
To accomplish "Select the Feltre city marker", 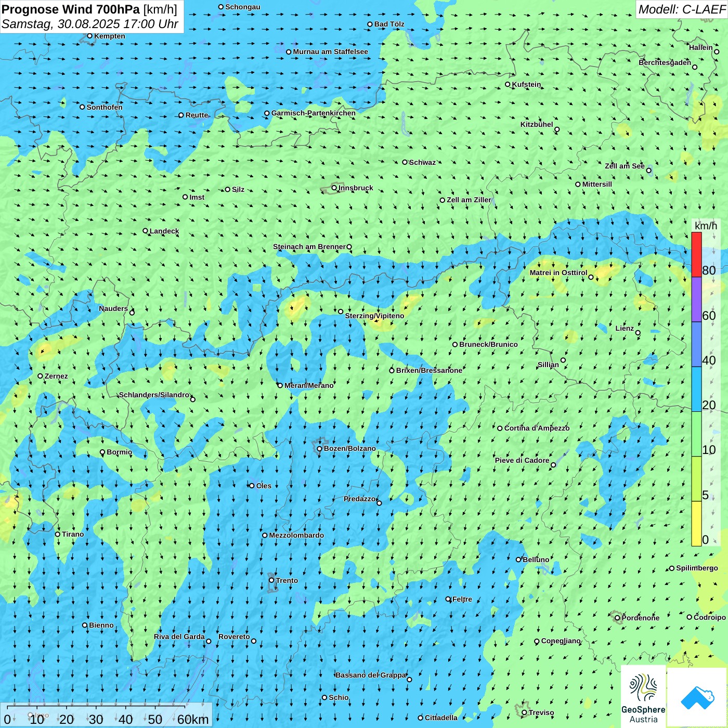I will tap(448, 599).
